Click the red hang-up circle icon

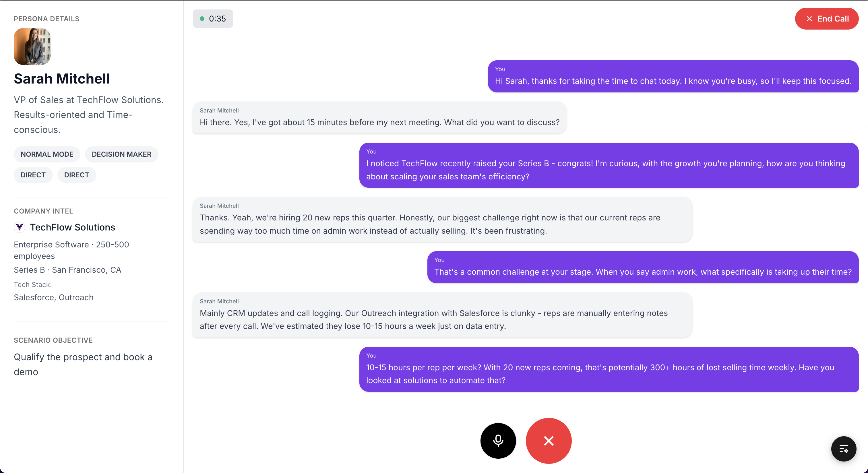click(x=548, y=441)
